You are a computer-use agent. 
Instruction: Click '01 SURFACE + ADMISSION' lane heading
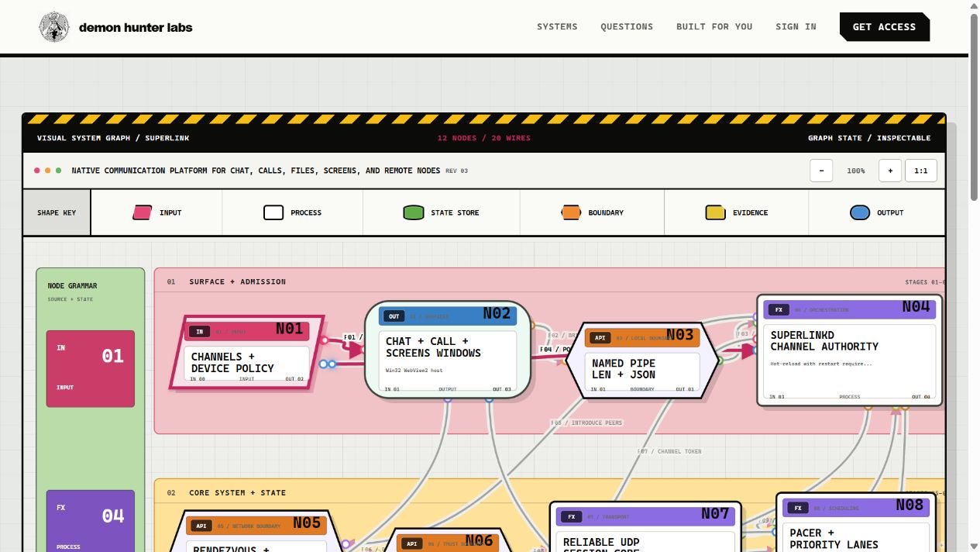click(x=226, y=281)
